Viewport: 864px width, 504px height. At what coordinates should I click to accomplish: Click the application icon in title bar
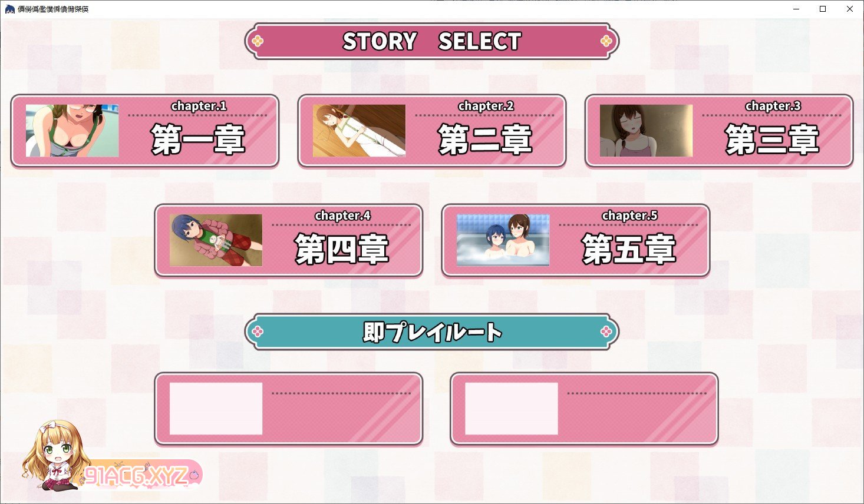coord(9,9)
